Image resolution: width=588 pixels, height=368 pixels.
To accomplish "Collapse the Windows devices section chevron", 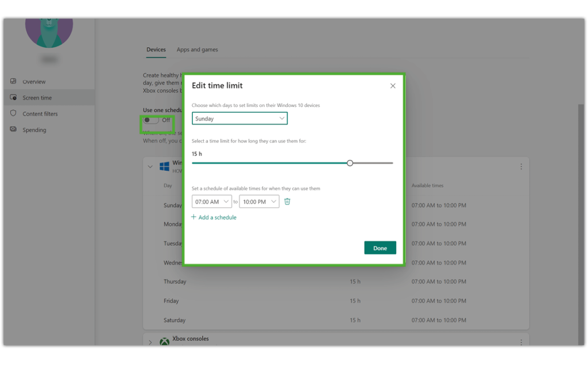I will pos(150,167).
